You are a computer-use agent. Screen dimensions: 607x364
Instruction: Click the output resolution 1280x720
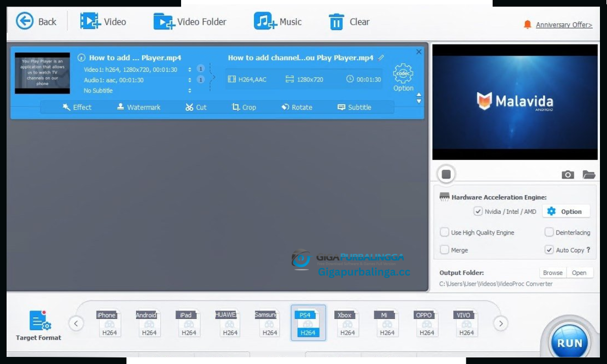[305, 79]
